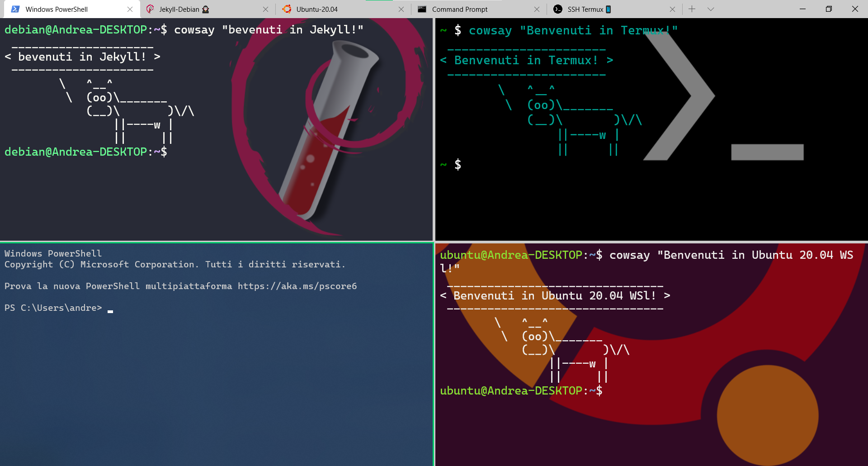Click the cowsay command in Termux pane

tap(573, 31)
